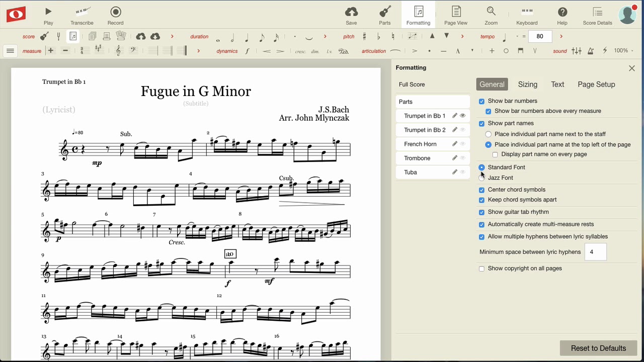Insert a bass clef
This screenshot has height=362, width=644.
coord(133,50)
